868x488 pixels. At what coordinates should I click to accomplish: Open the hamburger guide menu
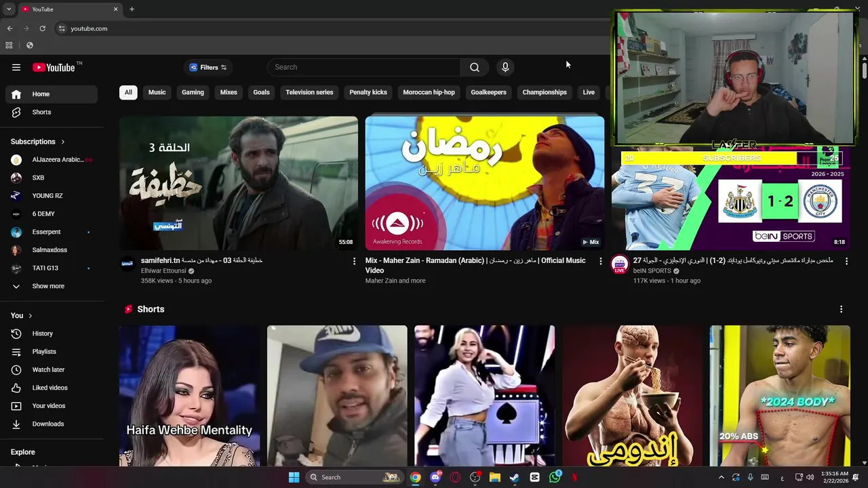point(16,67)
